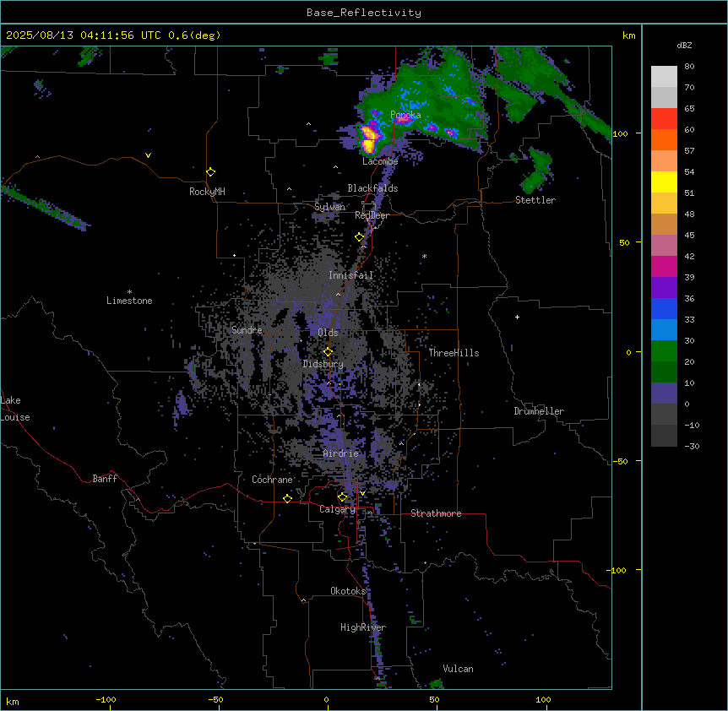
Task: Click the bright yellow storm core near Lacombe
Action: [369, 146]
